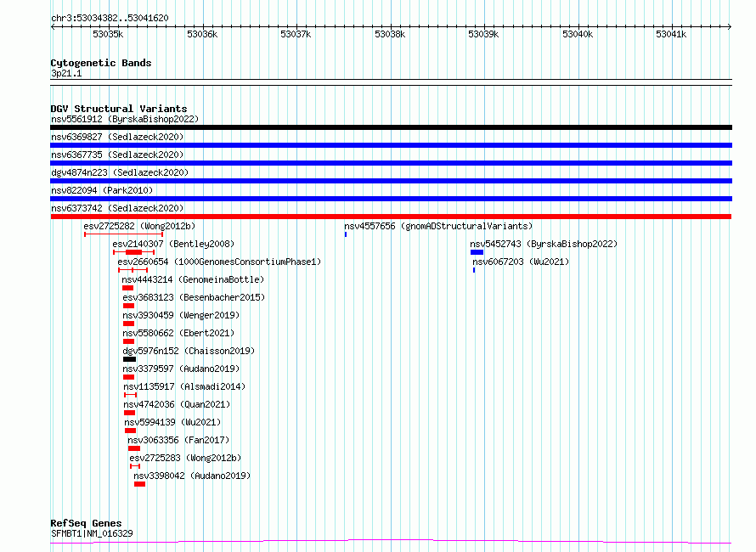Select the black nsv5561912 variant bar
This screenshot has height=552, width=756.
pyautogui.click(x=391, y=127)
